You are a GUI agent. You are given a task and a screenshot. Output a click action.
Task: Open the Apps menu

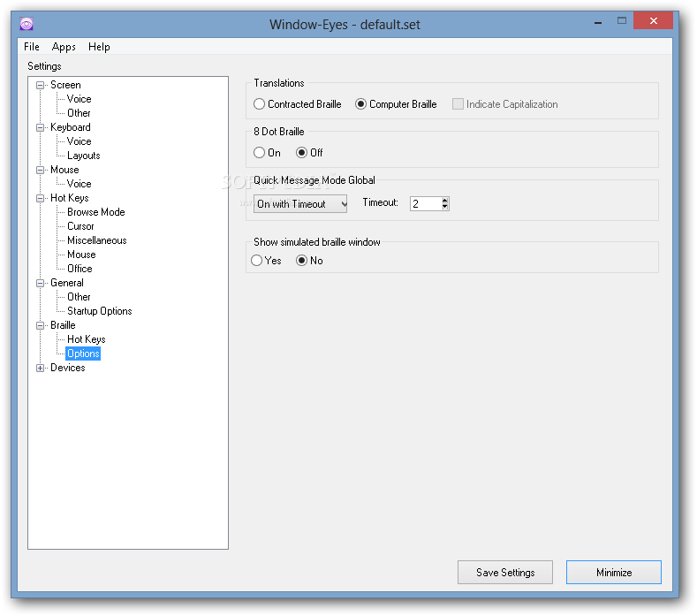click(64, 47)
